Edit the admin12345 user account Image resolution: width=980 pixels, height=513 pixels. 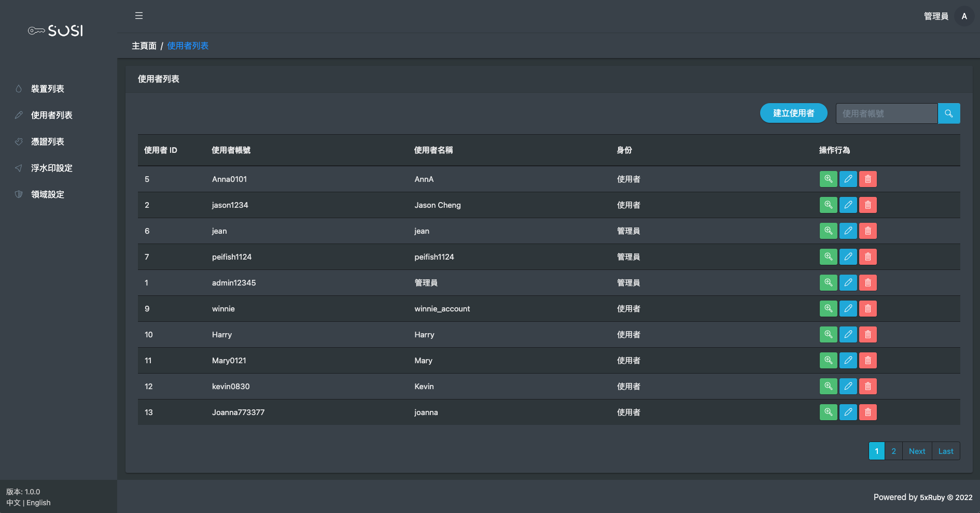848,283
